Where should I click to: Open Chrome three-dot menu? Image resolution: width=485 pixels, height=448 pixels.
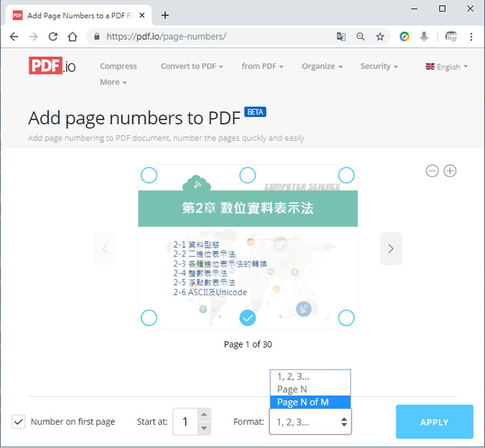pyautogui.click(x=471, y=37)
